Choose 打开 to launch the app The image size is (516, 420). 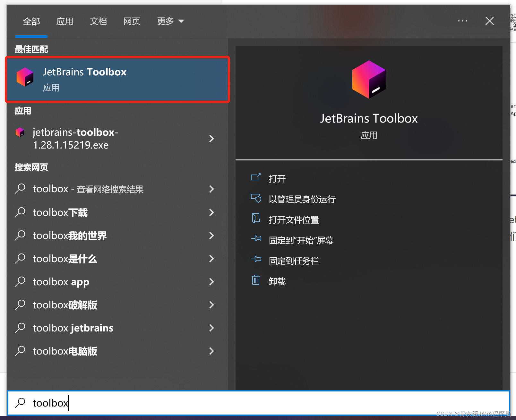pyautogui.click(x=277, y=179)
